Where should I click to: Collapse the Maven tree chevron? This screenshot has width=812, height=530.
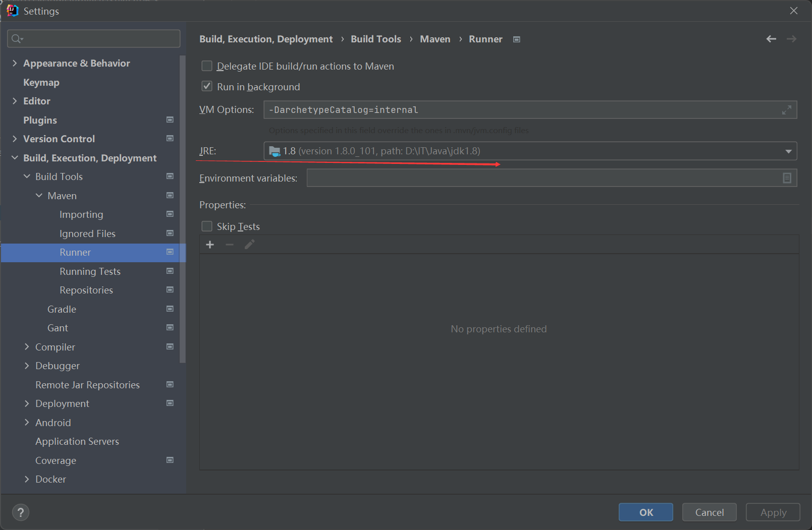click(39, 196)
